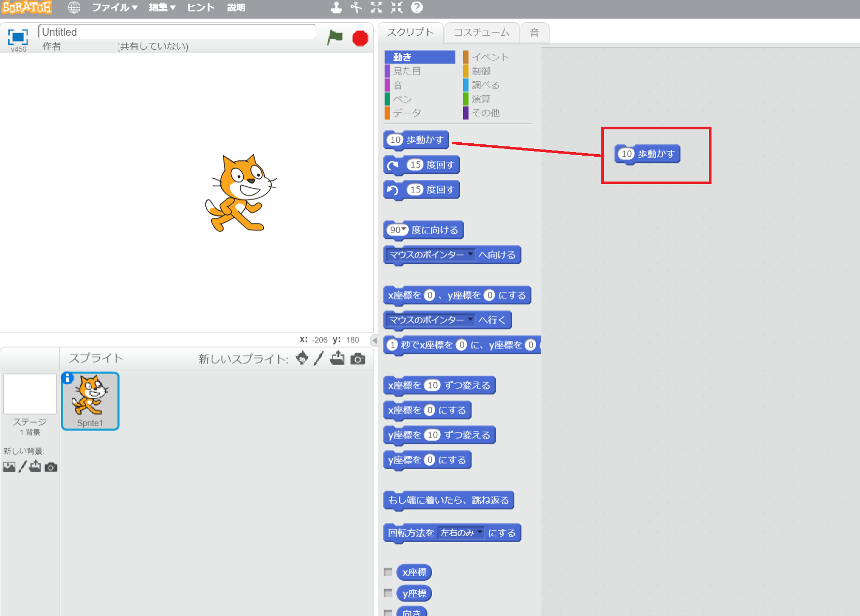Open Sprite1 info button
Viewport: 860px width, 616px height.
tap(67, 378)
